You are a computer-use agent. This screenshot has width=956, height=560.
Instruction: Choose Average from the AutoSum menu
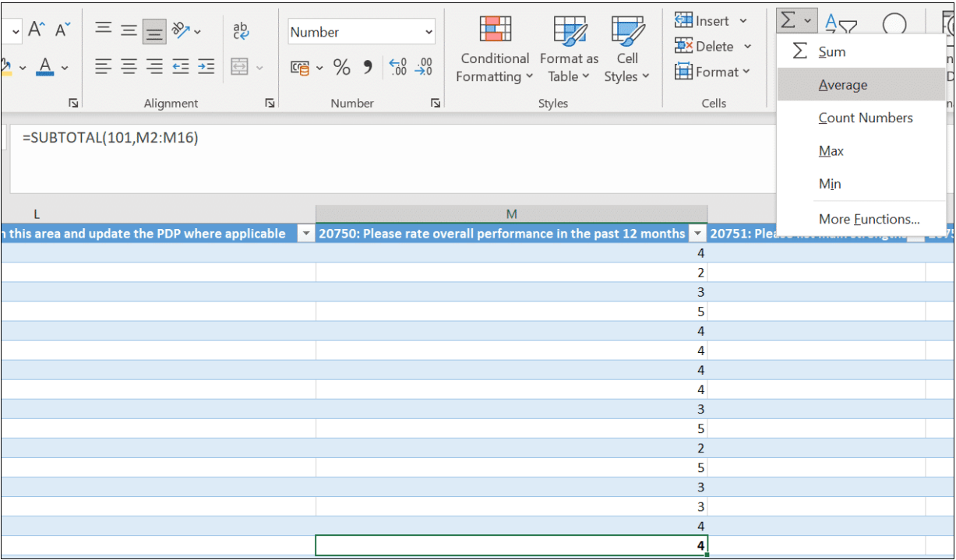[x=861, y=85]
